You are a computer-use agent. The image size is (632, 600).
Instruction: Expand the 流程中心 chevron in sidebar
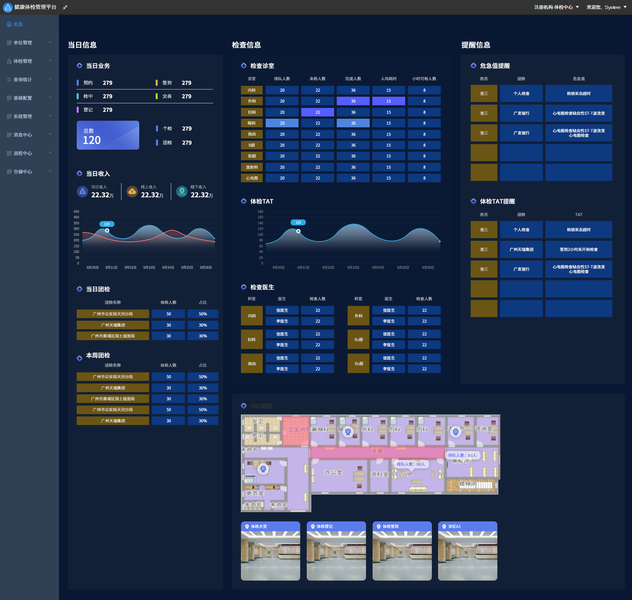pos(50,153)
